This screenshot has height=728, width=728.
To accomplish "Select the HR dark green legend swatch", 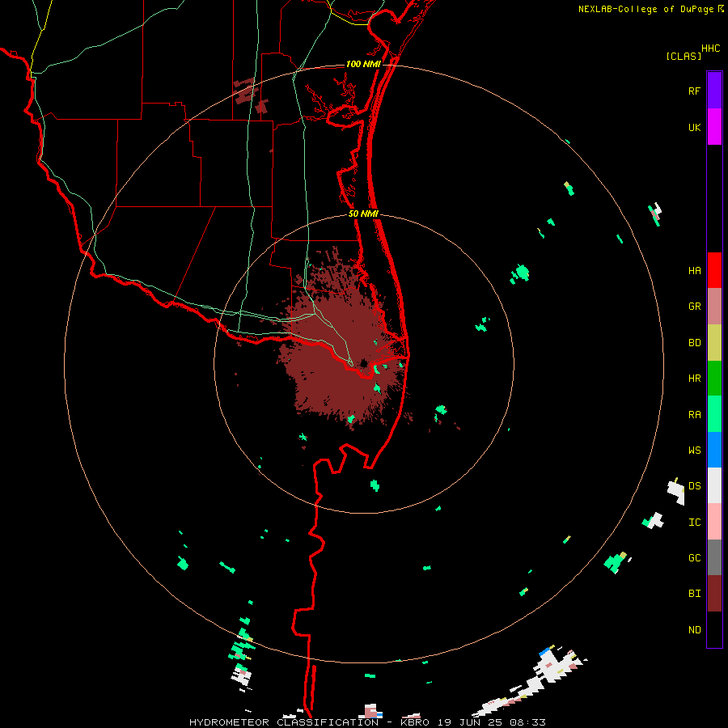I will pos(714,379).
